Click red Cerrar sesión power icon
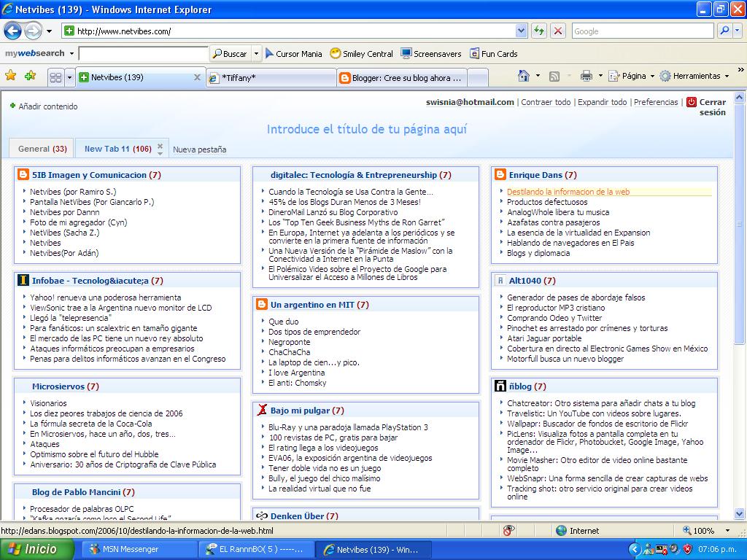The image size is (747, 560). (692, 102)
